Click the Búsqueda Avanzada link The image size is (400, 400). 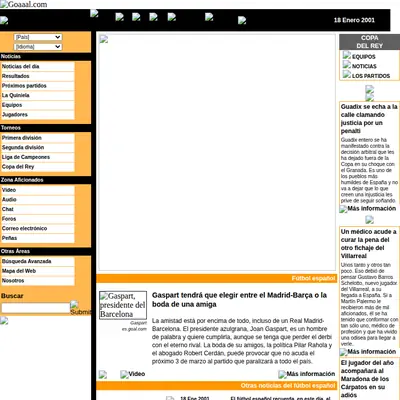(x=37, y=261)
